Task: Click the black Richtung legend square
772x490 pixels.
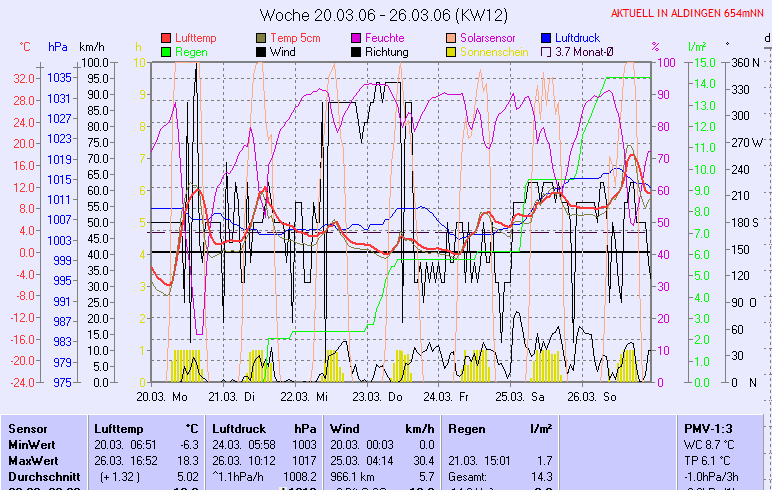Action: [x=355, y=52]
